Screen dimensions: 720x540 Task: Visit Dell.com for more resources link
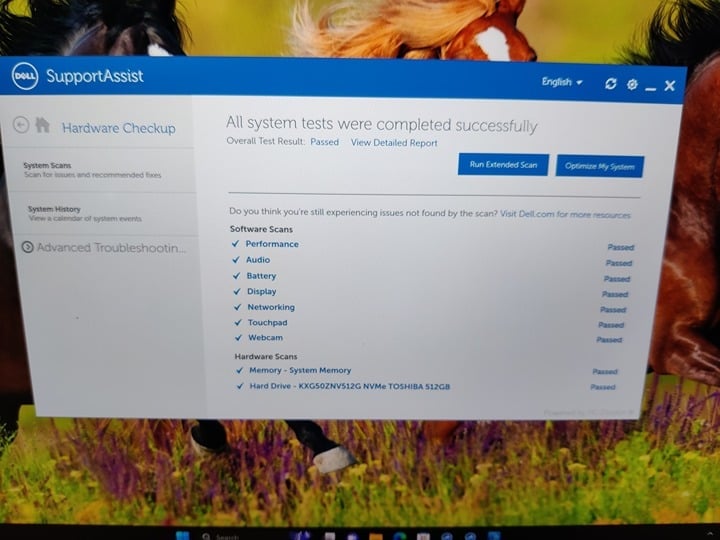click(x=565, y=214)
